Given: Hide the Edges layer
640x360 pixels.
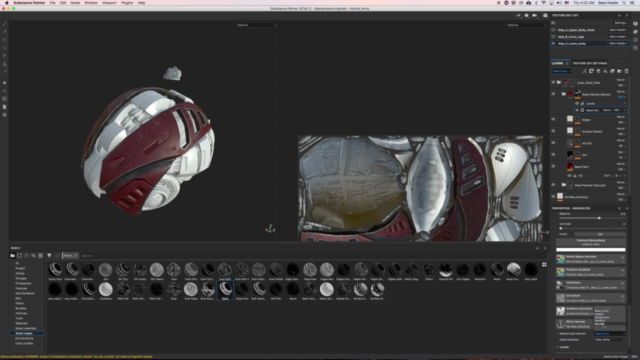Looking at the screenshot, I should pyautogui.click(x=553, y=119).
